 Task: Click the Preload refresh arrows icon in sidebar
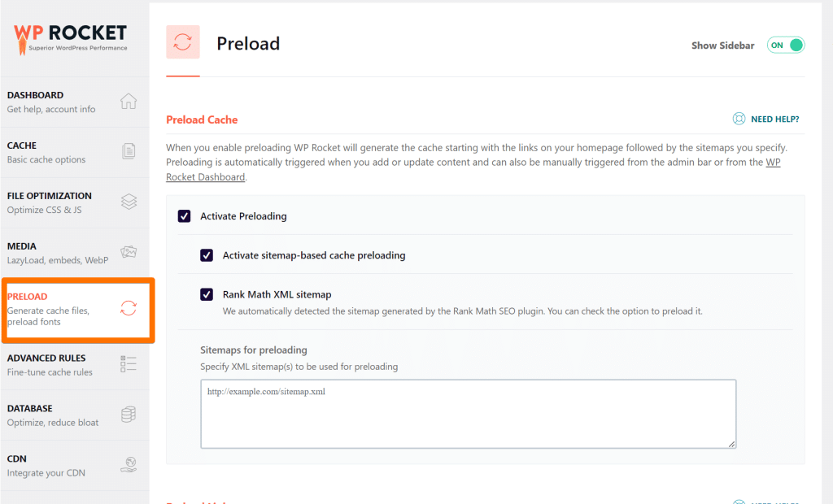tap(129, 308)
